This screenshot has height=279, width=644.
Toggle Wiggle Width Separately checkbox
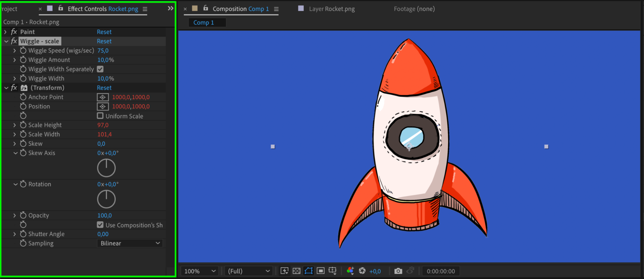pos(100,69)
